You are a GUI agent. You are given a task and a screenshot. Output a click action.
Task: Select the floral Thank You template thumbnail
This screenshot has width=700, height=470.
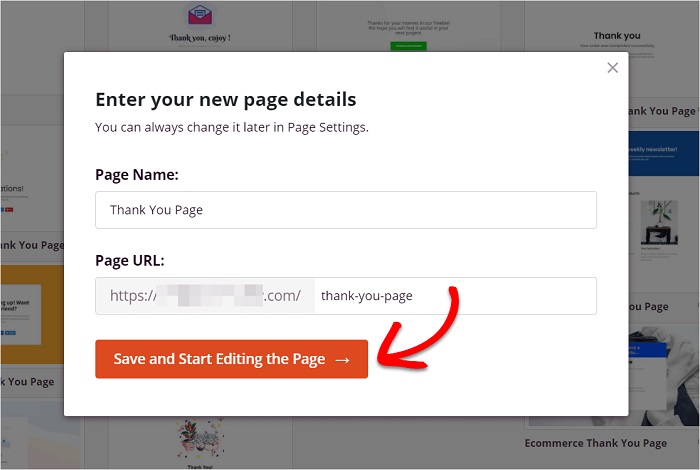coord(200,443)
